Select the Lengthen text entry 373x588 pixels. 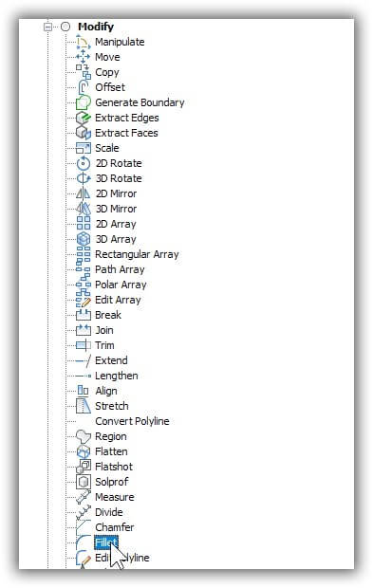pos(117,376)
